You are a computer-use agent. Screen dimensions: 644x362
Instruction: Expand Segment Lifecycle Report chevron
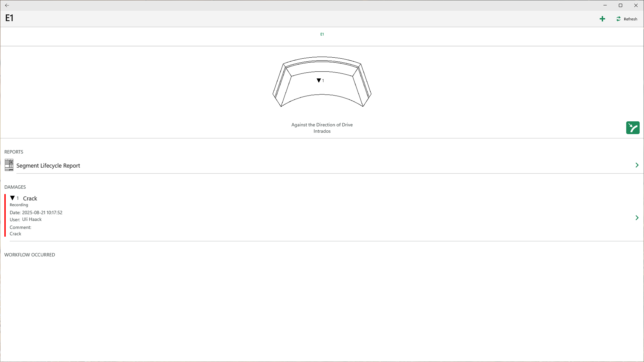tap(637, 165)
